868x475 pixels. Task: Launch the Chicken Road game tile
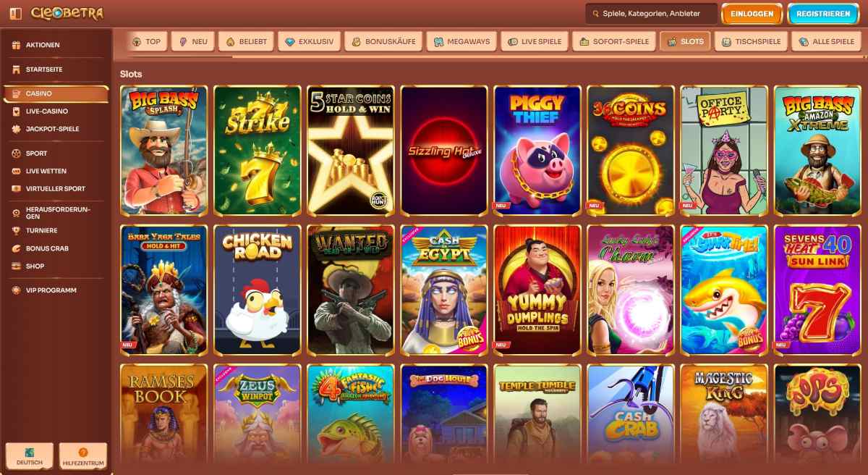(257, 290)
